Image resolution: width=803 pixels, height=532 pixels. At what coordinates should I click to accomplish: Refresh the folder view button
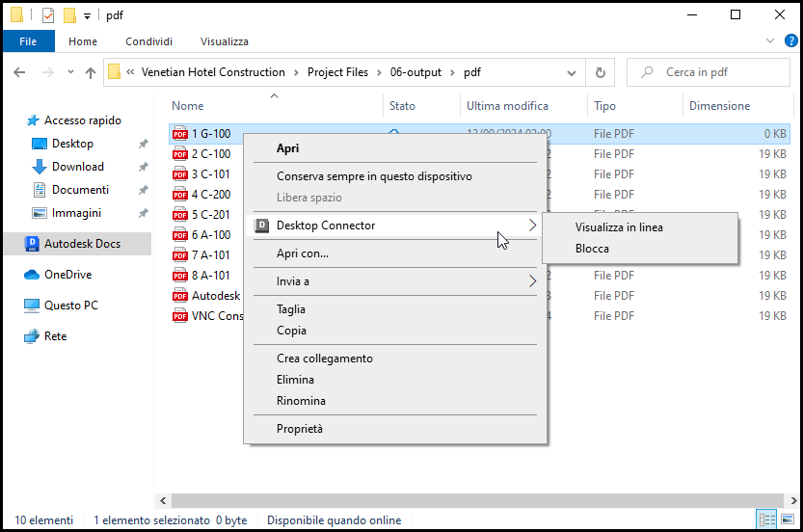click(601, 72)
